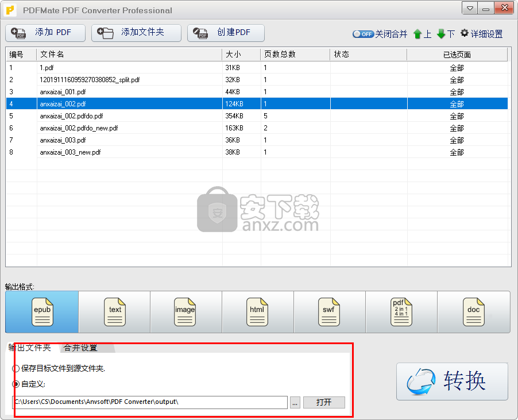Open title bar dropdown menu arrow
The height and width of the screenshot is (420, 518).
click(x=469, y=8)
